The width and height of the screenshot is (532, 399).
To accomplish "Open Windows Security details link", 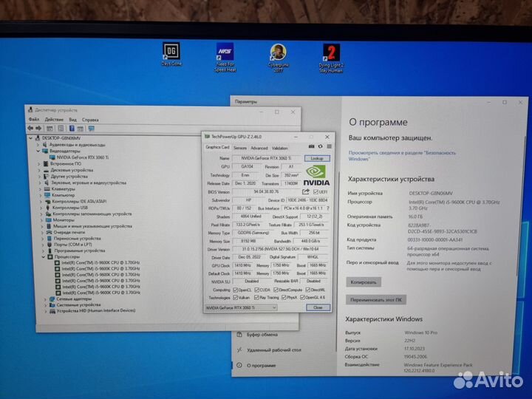I will [x=402, y=156].
